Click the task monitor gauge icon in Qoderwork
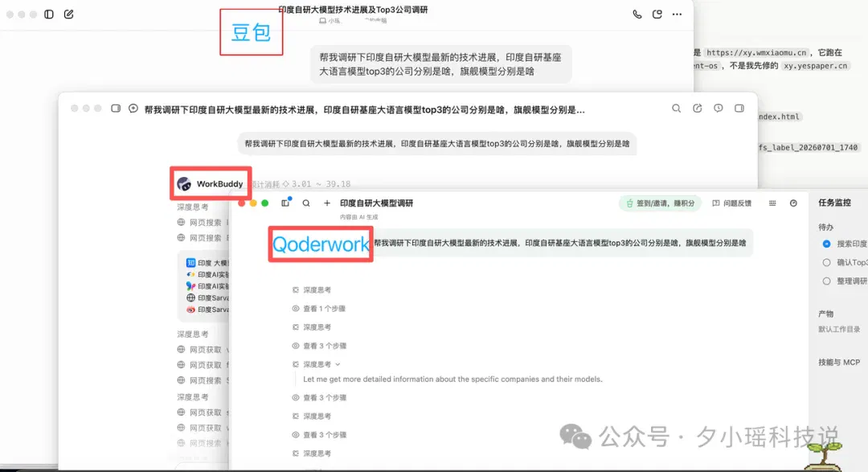 coord(793,203)
